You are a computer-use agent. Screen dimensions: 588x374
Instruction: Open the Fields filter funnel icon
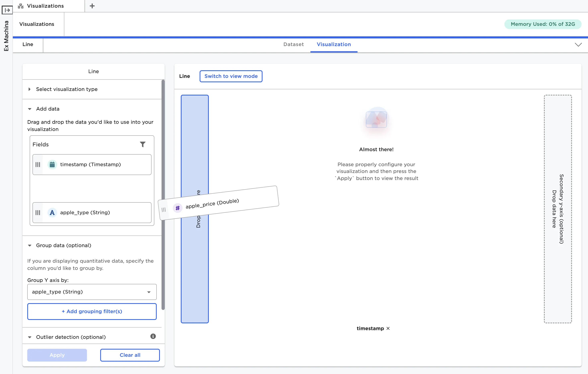coord(143,144)
